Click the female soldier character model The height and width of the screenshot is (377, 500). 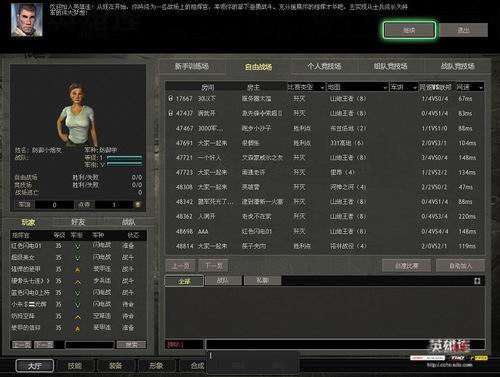[76, 114]
